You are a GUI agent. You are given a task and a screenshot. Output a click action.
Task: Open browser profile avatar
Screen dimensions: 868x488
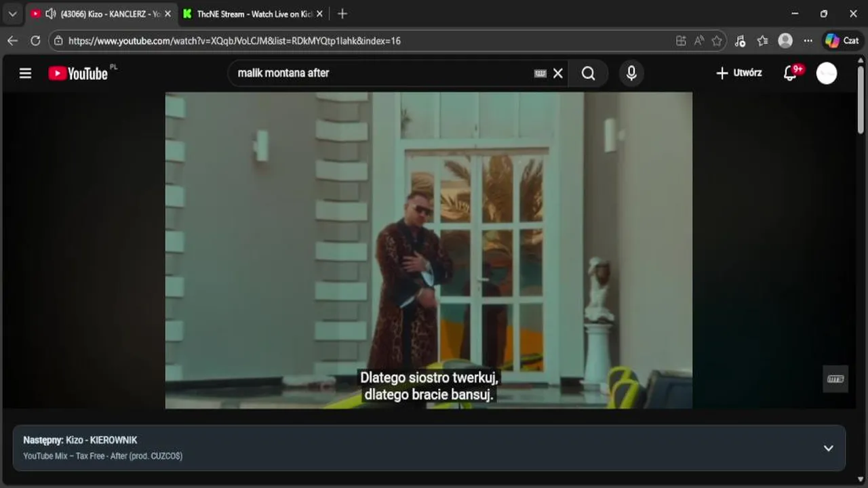tap(785, 41)
